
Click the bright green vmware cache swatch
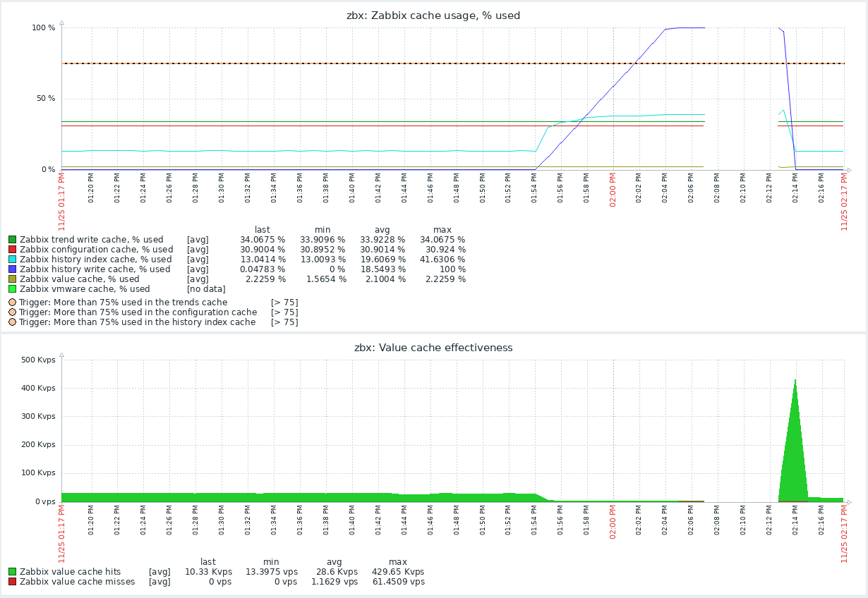coord(12,289)
